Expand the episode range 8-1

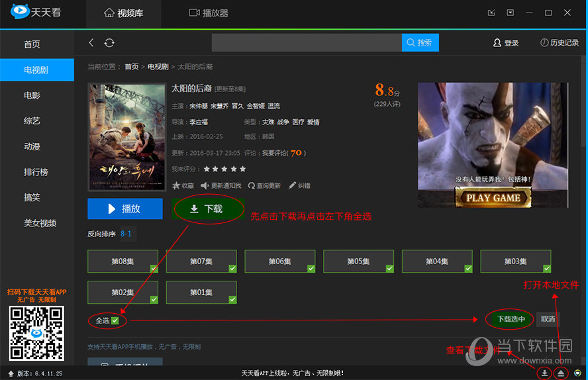(126, 234)
